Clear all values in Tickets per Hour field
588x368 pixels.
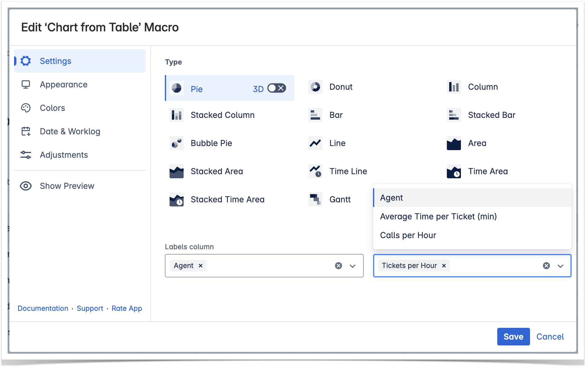[x=546, y=266]
